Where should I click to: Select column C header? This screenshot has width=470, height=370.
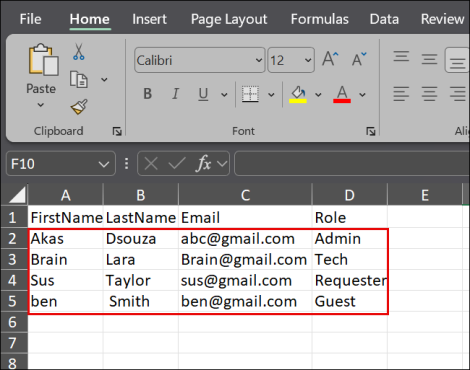tap(245, 195)
